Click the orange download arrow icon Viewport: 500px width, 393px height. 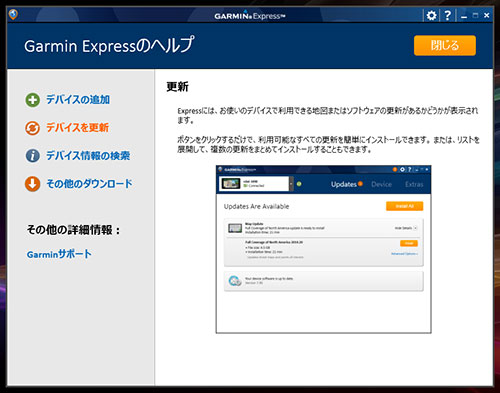pos(32,184)
